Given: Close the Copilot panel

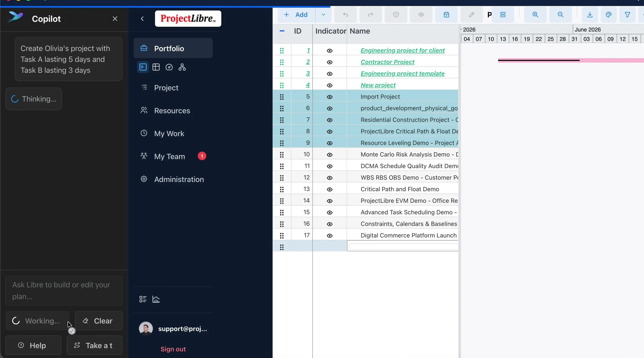Looking at the screenshot, I should [x=115, y=19].
